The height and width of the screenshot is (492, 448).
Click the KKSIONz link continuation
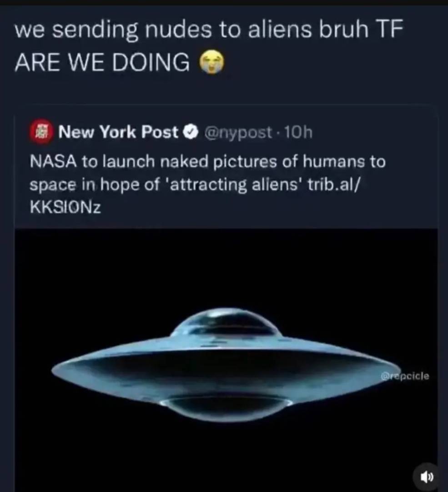click(65, 207)
